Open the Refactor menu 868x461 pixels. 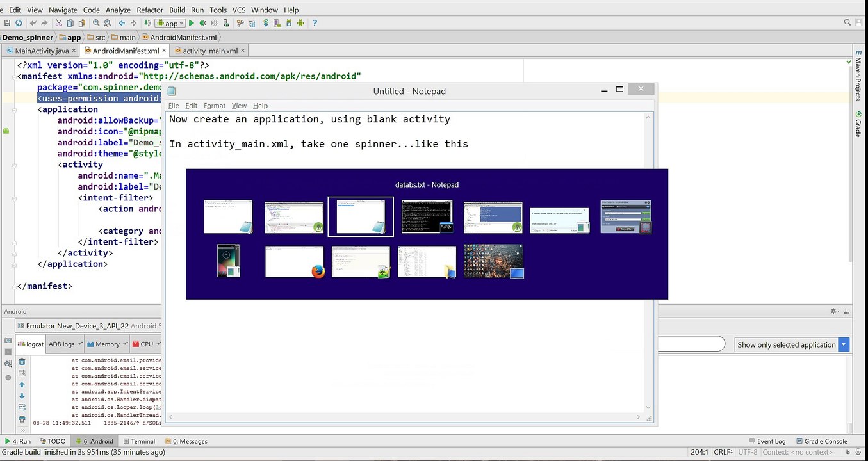coord(149,10)
